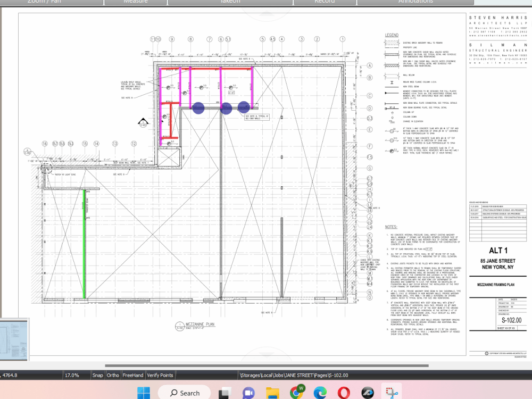The width and height of the screenshot is (532, 399).
Task: Click the LEGEND heading on the sheet
Action: [392, 35]
